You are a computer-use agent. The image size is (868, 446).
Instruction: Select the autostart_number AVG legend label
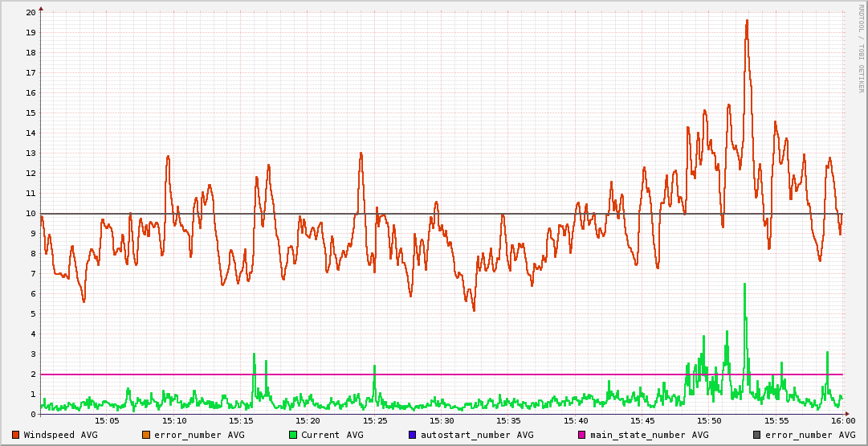click(x=475, y=435)
